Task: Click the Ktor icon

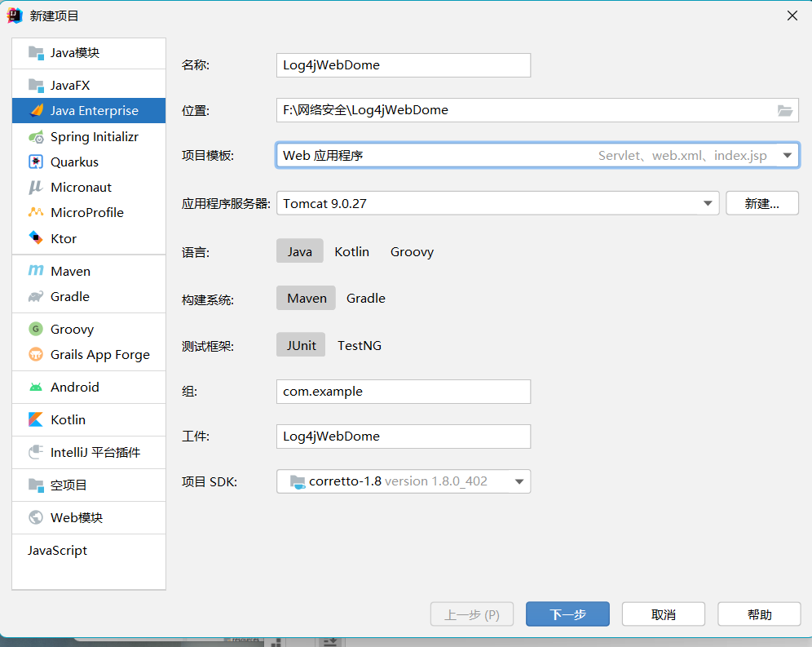Action: [36, 238]
